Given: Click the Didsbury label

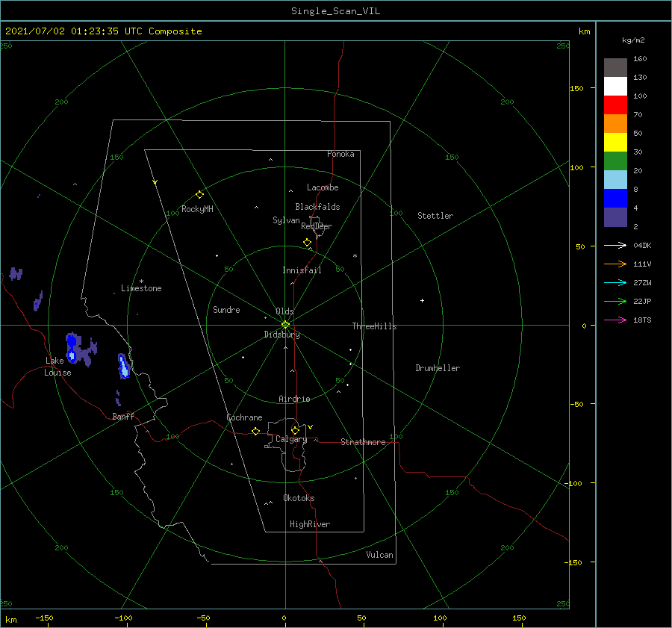Looking at the screenshot, I should point(282,335).
